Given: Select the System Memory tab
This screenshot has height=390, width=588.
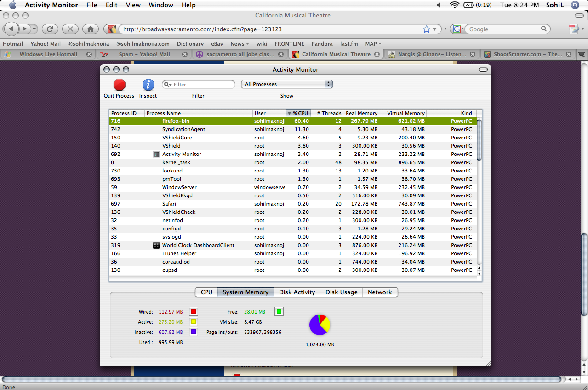Looking at the screenshot, I should click(x=245, y=292).
